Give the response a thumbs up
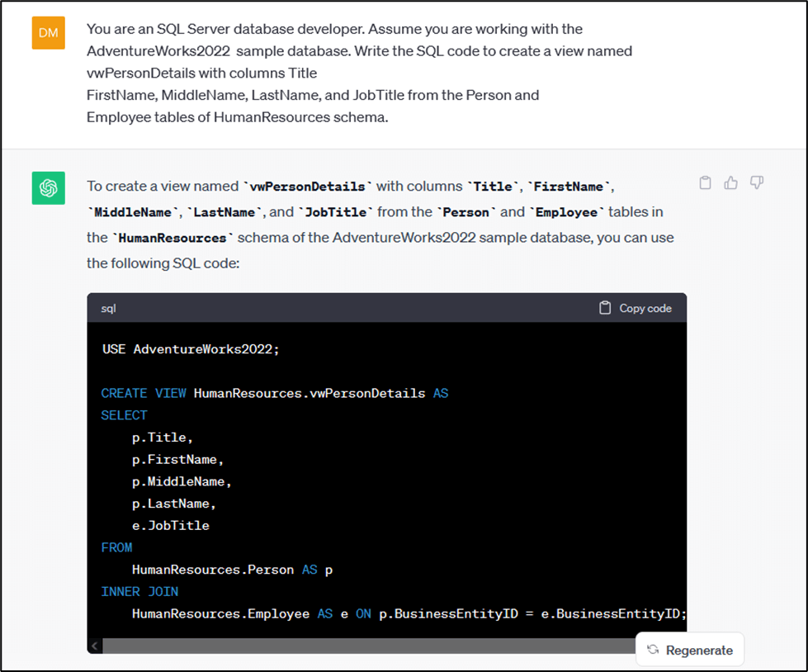The width and height of the screenshot is (808, 672). 730,183
